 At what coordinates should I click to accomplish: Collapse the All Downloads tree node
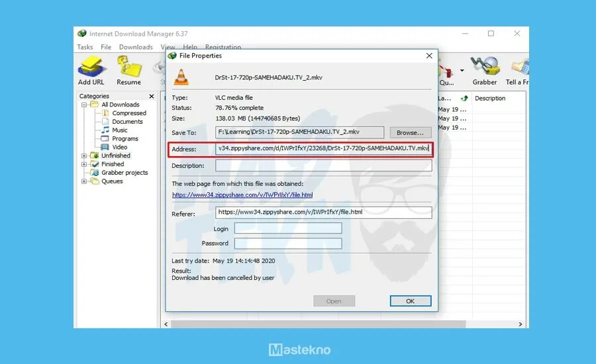pyautogui.click(x=84, y=105)
